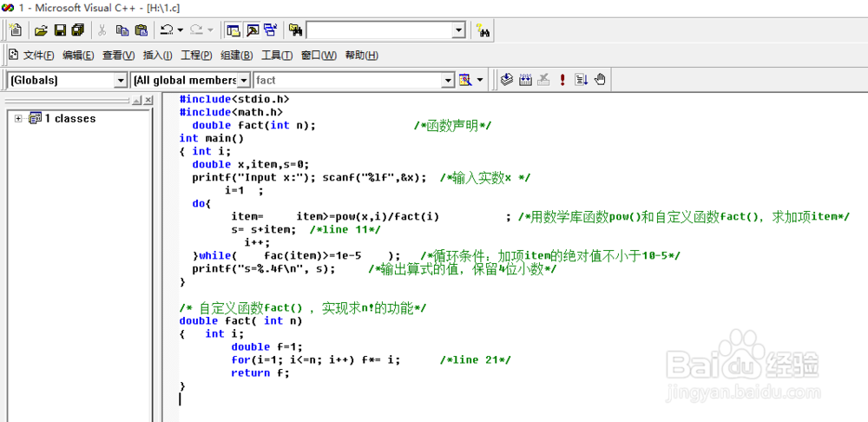
Task: Open the WizardBar actions menu arrow
Action: coord(479,80)
